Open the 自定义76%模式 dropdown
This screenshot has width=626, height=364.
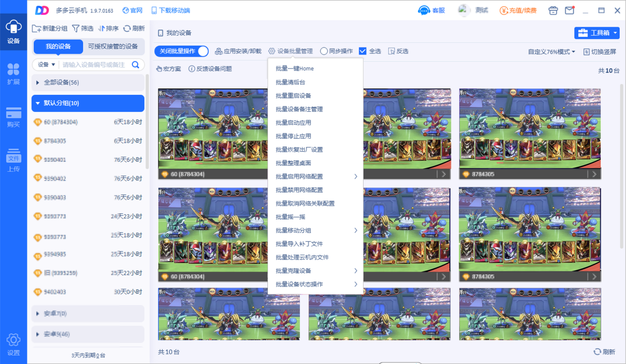point(552,52)
